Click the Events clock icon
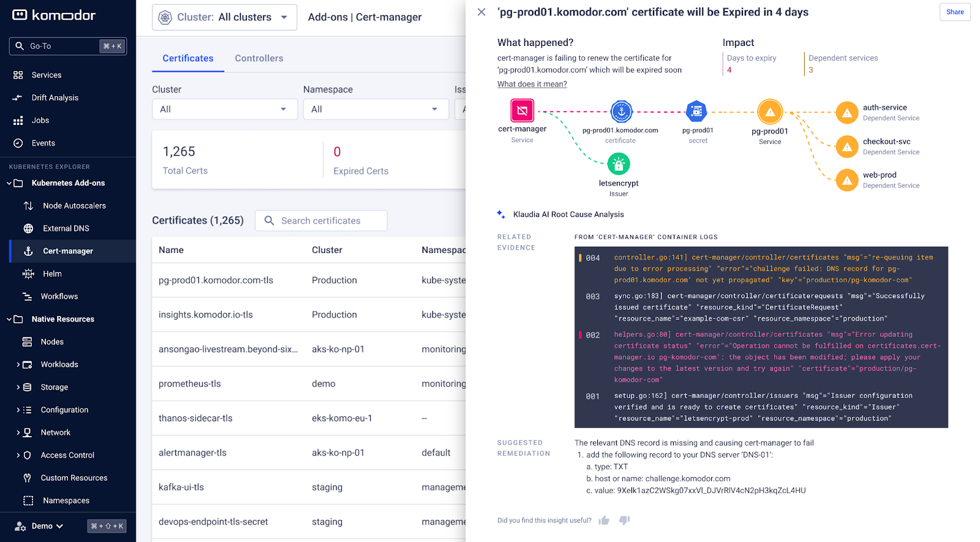The image size is (980, 542). tap(18, 143)
